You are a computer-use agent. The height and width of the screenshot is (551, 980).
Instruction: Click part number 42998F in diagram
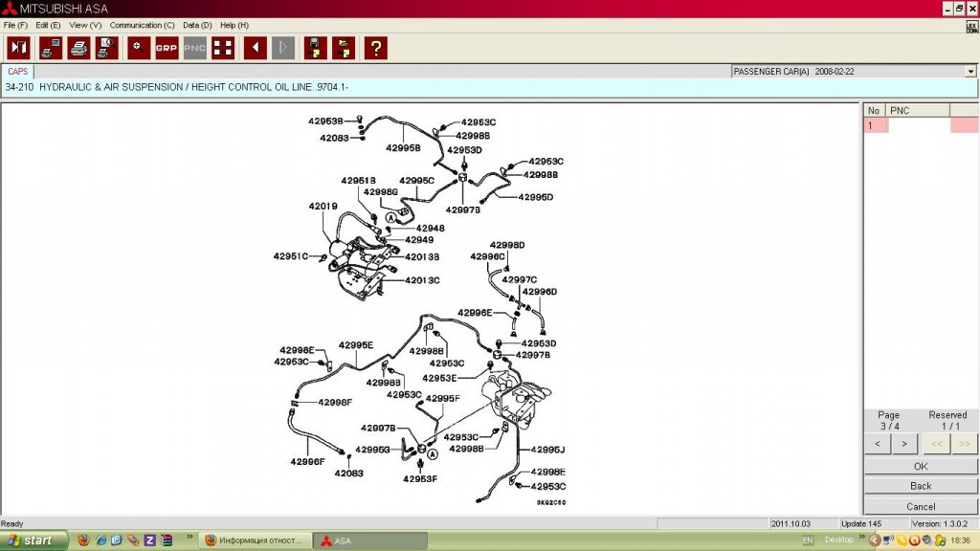[335, 403]
